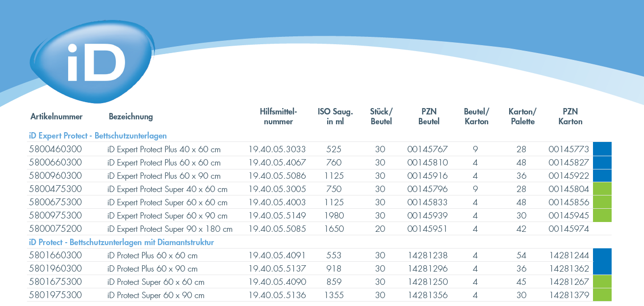Select iD Protect Plus 60 x 90 cm
This screenshot has height=306, width=644.
[153, 269]
